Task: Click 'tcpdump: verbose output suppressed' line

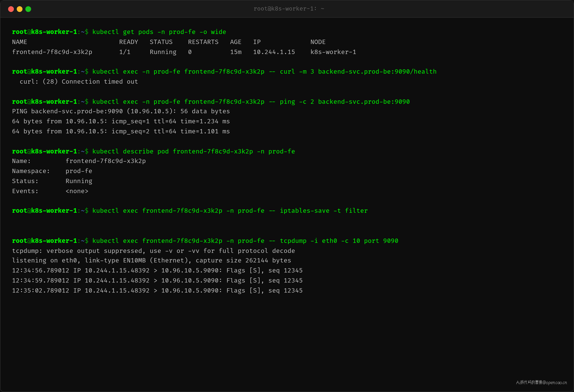Action: point(153,251)
